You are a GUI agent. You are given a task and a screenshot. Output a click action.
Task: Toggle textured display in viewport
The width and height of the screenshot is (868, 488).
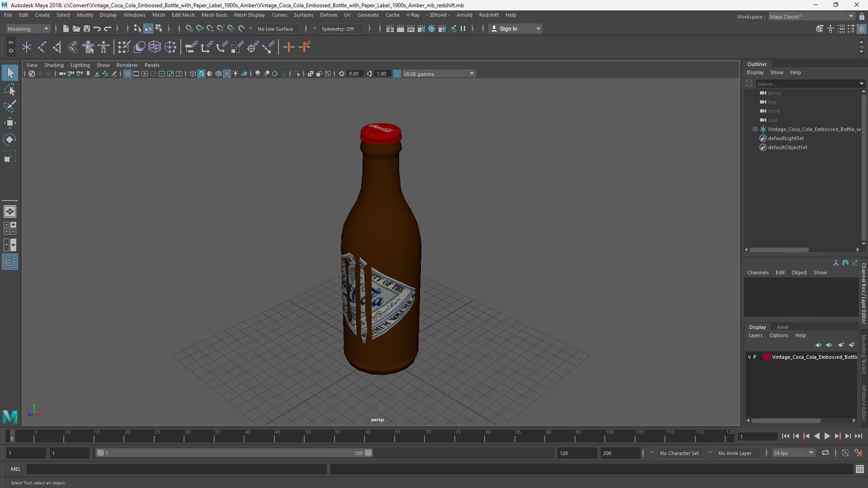[227, 74]
